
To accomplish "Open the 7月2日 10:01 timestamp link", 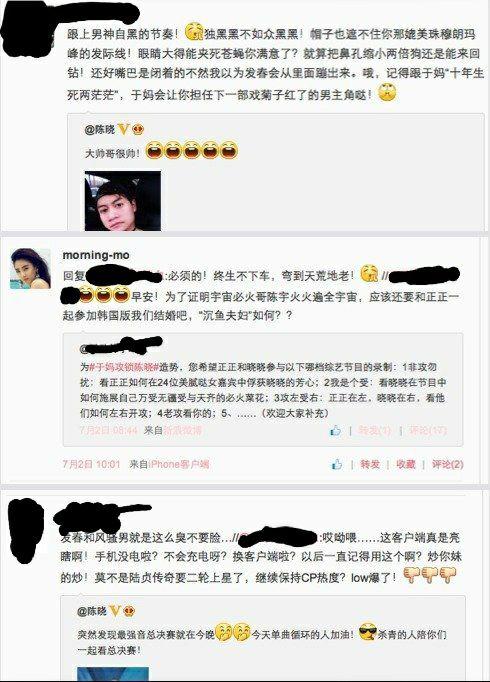I will (91, 464).
